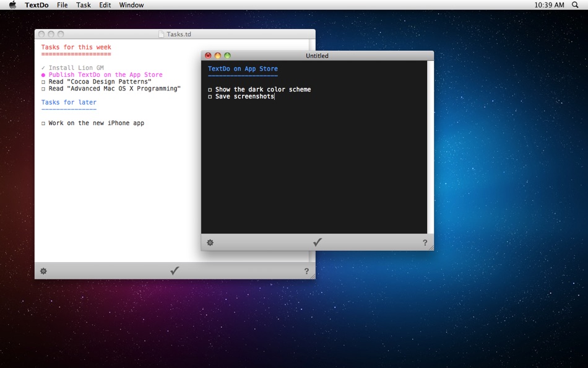Click the 10:39 AM clock
Image resolution: width=588 pixels, height=368 pixels.
click(x=549, y=5)
